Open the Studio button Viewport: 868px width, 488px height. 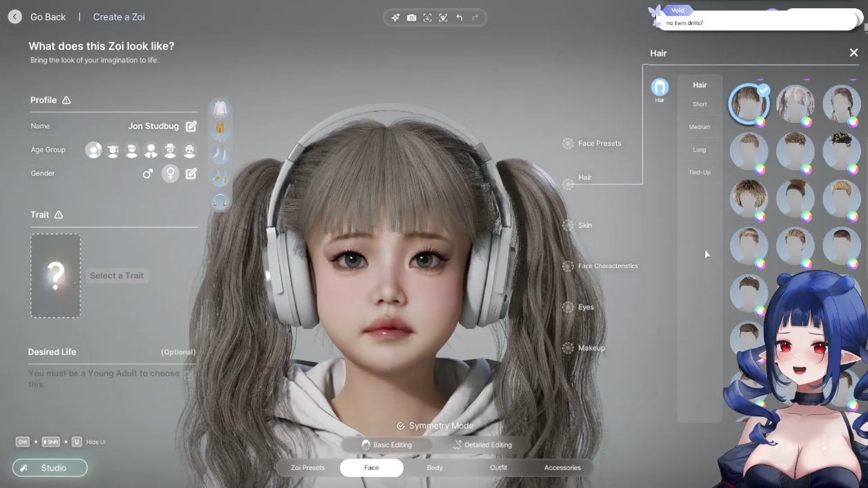(x=50, y=468)
